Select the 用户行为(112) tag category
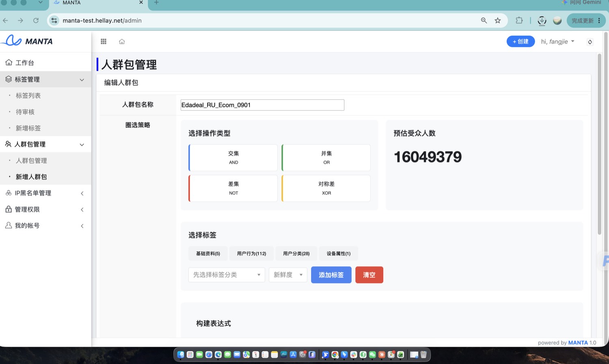 point(251,253)
